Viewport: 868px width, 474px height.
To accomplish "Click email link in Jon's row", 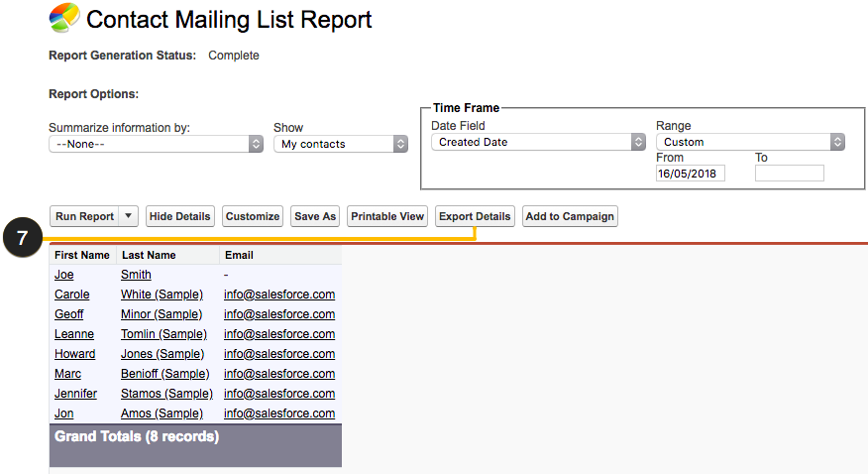I will coord(279,414).
